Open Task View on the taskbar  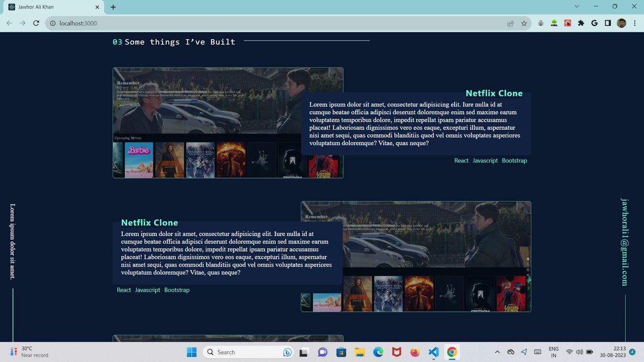[304, 352]
